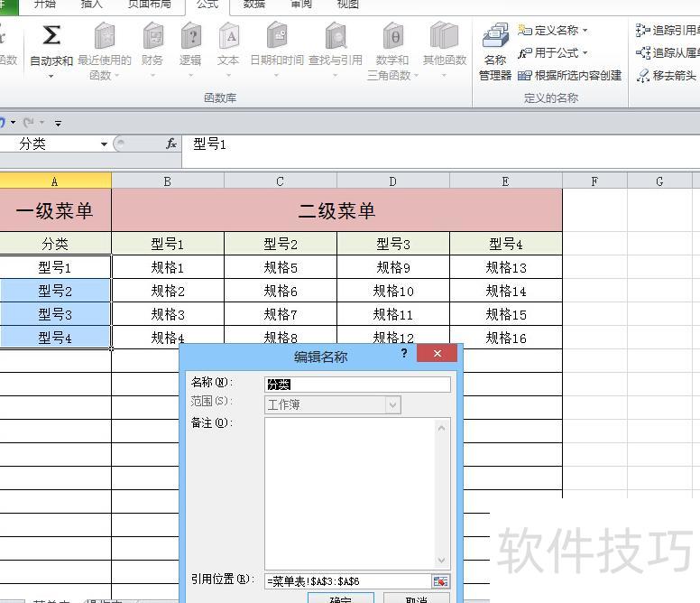The height and width of the screenshot is (603, 700).
Task: Click the AutoSum (自动求和) sigma icon
Action: (x=51, y=36)
